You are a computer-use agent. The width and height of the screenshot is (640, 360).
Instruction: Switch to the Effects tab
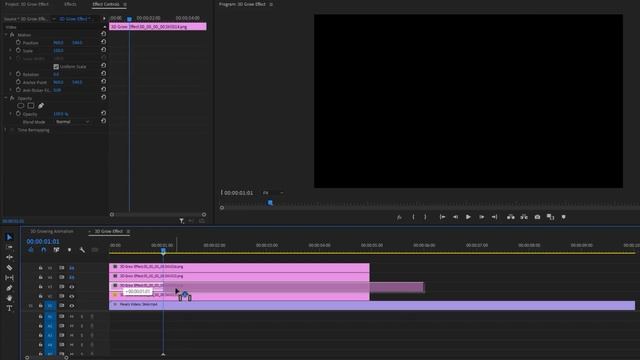click(70, 4)
